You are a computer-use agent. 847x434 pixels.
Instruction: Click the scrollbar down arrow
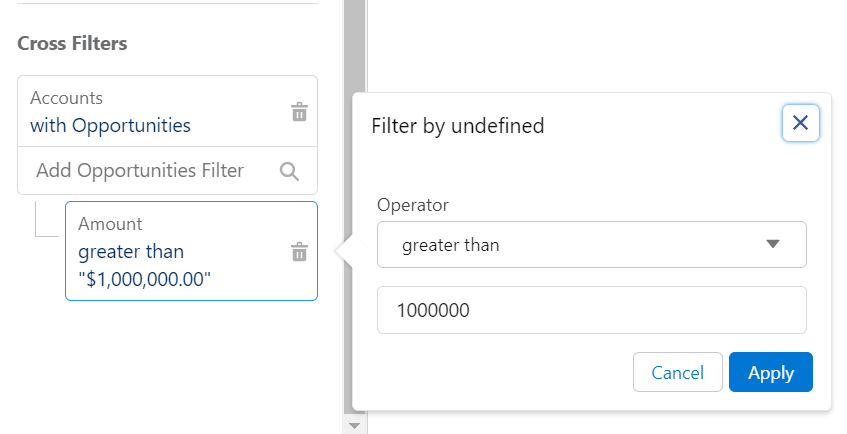point(354,426)
